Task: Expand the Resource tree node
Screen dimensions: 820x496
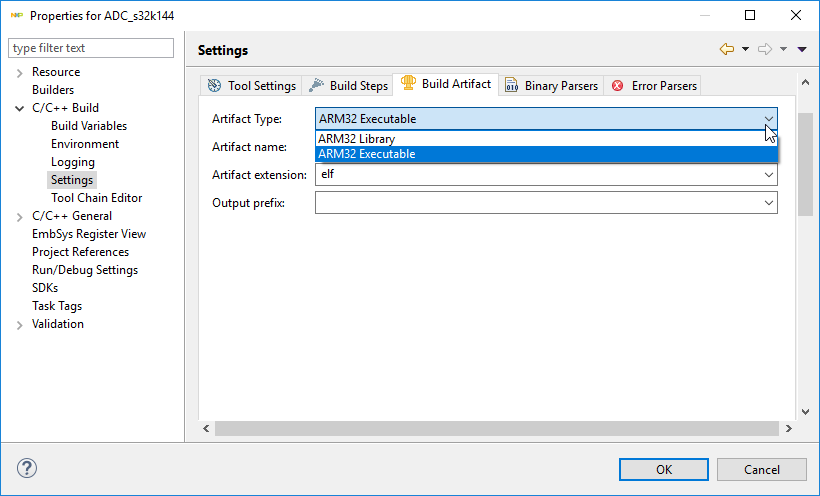Action: pyautogui.click(x=20, y=73)
